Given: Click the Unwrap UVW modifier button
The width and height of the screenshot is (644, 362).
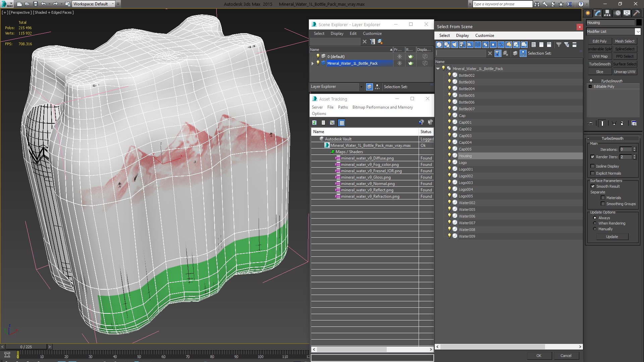Looking at the screenshot, I should [625, 72].
